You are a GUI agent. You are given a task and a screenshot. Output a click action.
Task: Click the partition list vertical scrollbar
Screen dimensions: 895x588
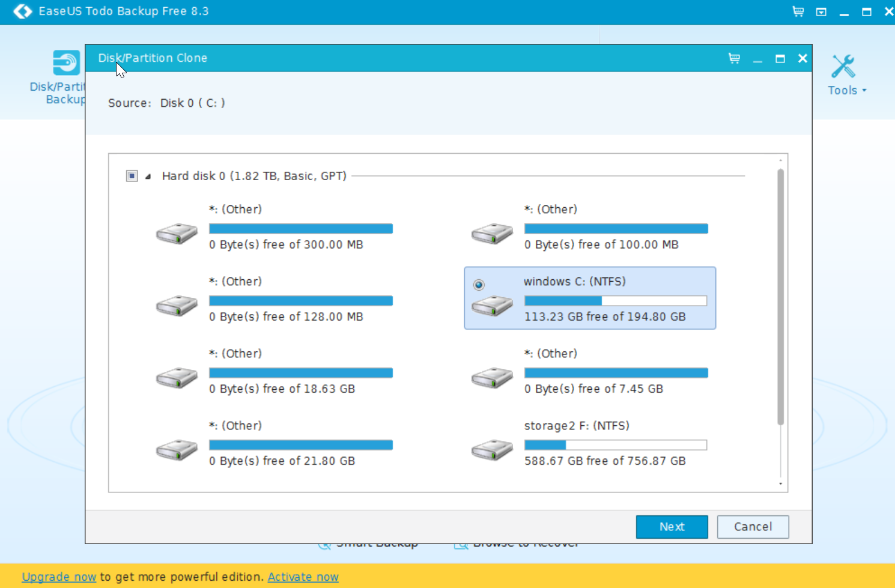click(780, 297)
